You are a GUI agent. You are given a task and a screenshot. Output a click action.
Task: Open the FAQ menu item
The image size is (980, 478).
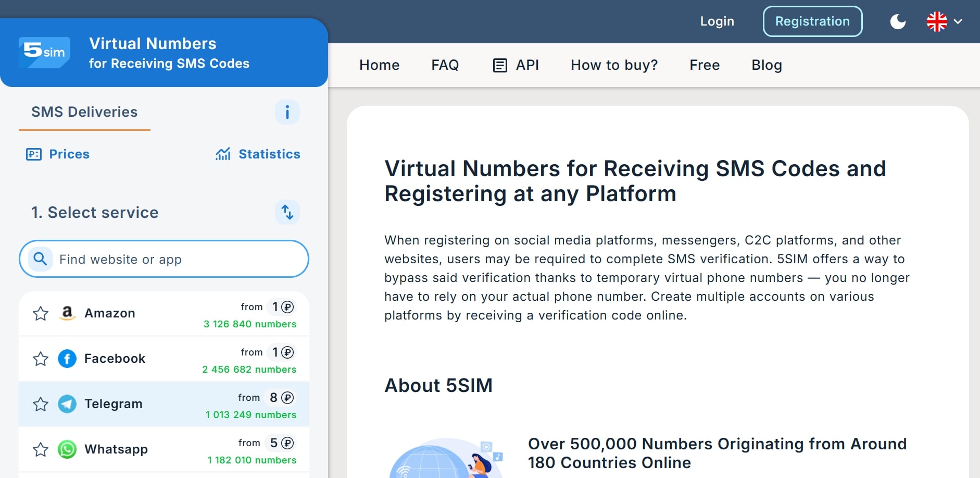(x=445, y=65)
